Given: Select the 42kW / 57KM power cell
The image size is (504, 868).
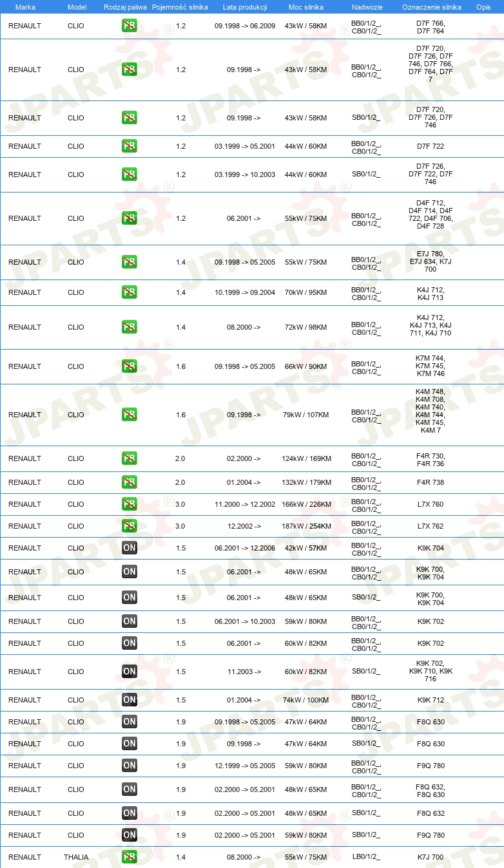Looking at the screenshot, I should pos(306,548).
